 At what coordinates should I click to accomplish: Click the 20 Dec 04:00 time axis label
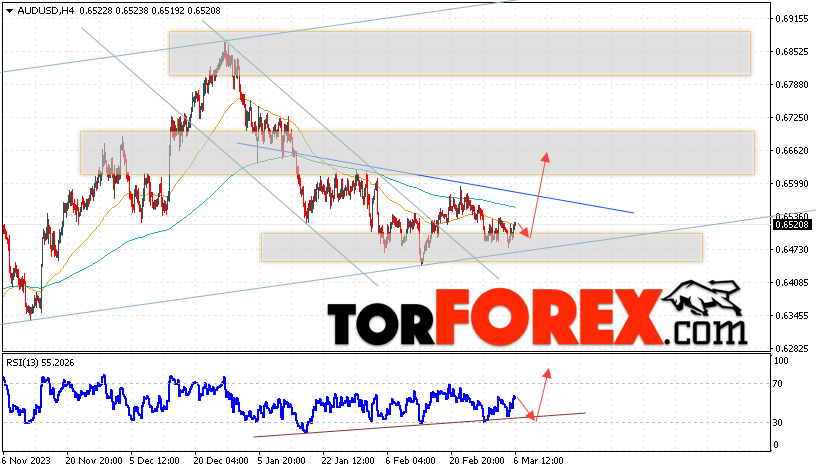click(221, 461)
